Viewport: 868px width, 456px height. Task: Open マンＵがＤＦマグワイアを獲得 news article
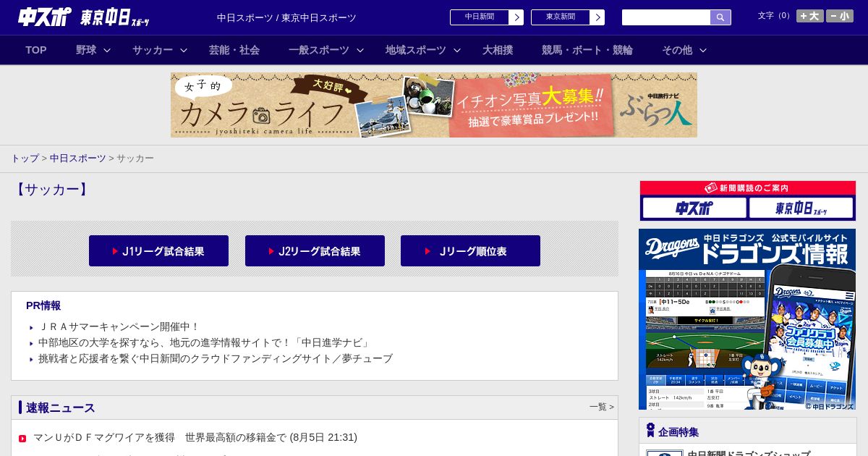click(195, 437)
